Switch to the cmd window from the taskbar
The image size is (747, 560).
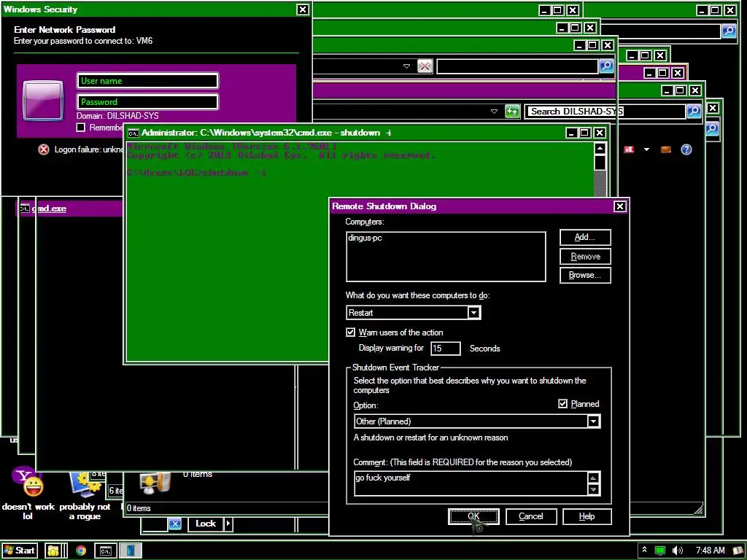point(105,551)
